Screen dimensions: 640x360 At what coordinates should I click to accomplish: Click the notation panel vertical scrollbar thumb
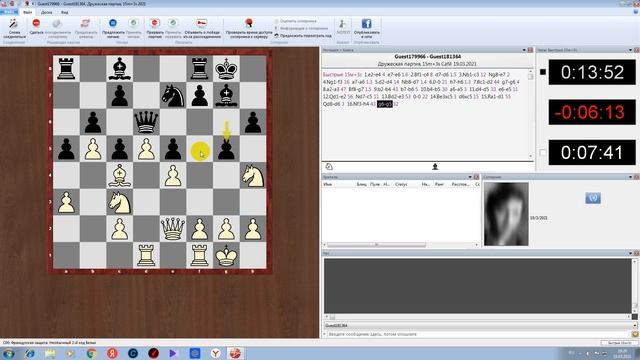(x=530, y=76)
